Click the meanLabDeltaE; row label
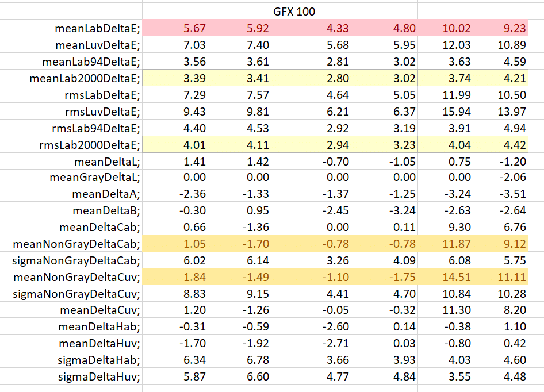 tap(98, 28)
